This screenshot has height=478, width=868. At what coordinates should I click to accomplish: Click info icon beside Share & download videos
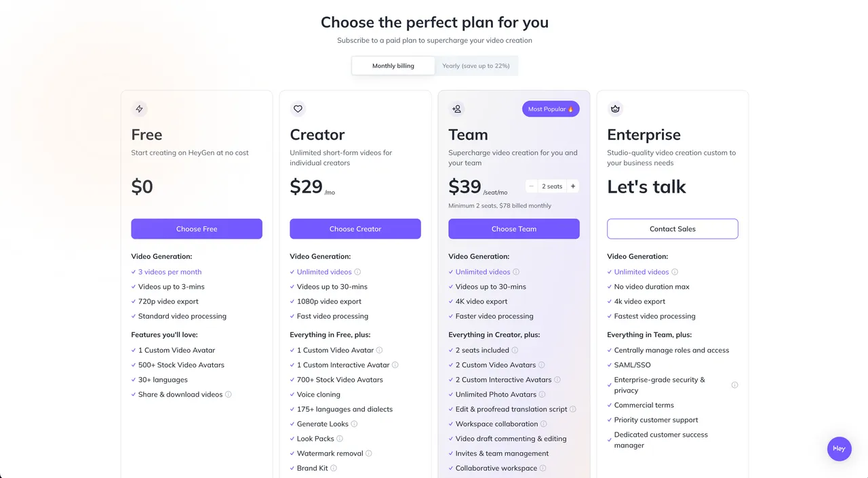pyautogui.click(x=229, y=395)
